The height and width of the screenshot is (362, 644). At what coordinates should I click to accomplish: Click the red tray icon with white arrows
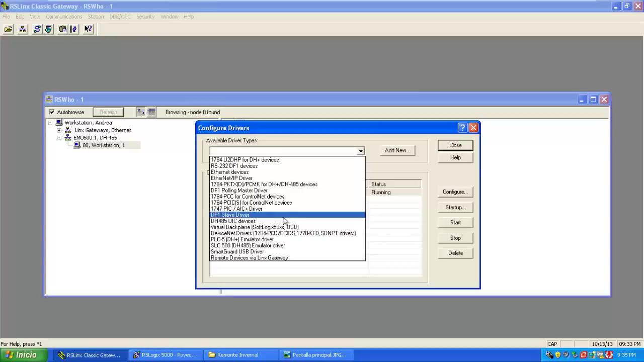[x=609, y=355]
